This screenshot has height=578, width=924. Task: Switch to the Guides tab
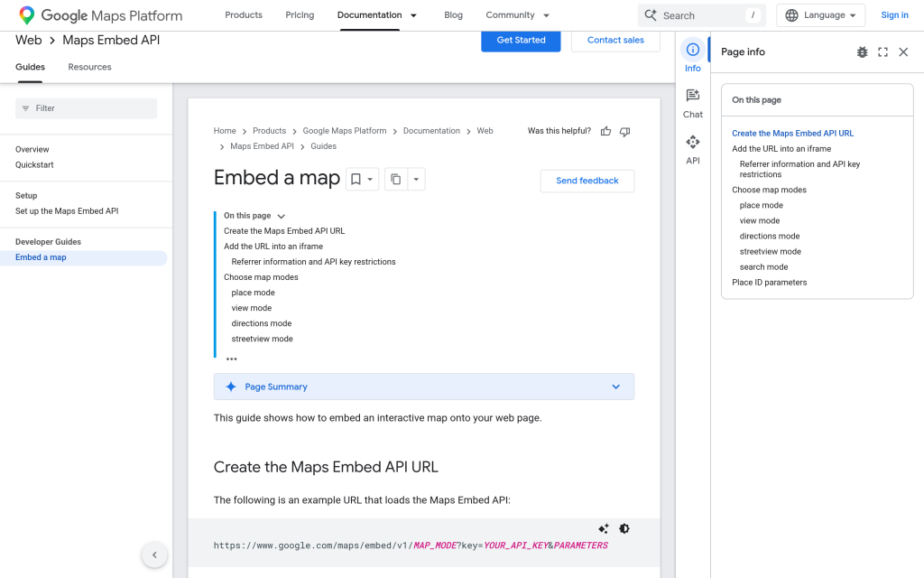[x=30, y=67]
